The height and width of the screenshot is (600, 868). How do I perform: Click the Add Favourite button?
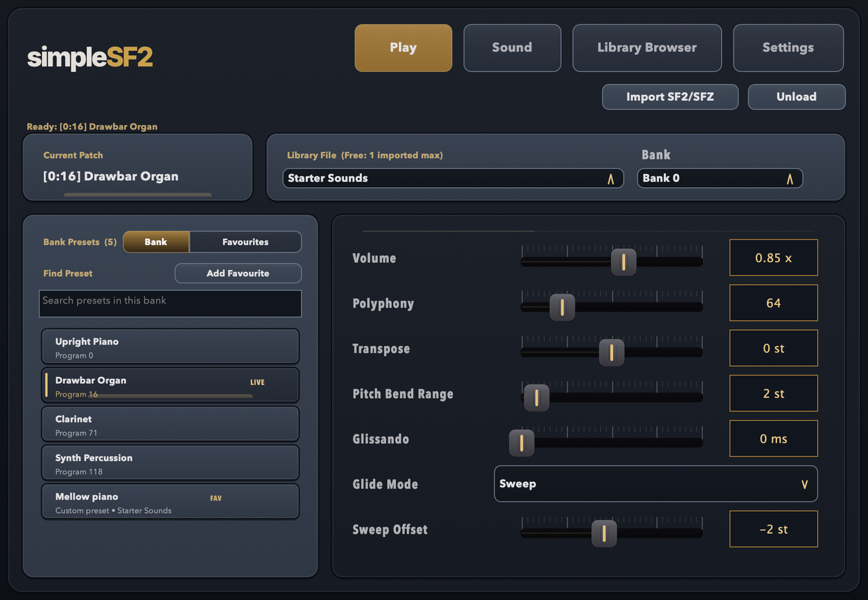238,273
